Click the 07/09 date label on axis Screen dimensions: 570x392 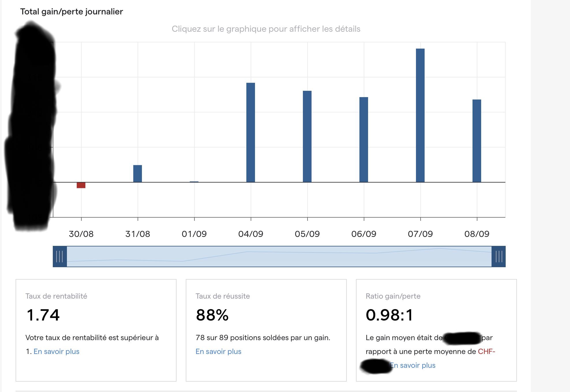[420, 234]
